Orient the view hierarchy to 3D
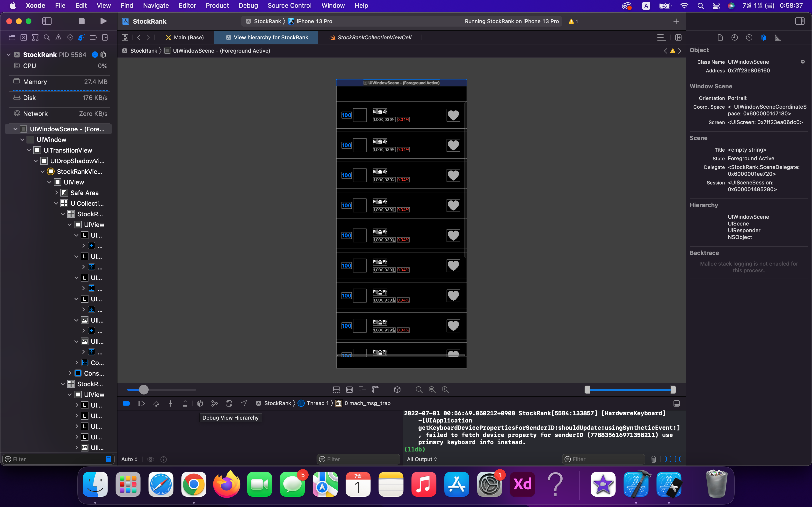Viewport: 812px width, 507px height. (x=397, y=390)
